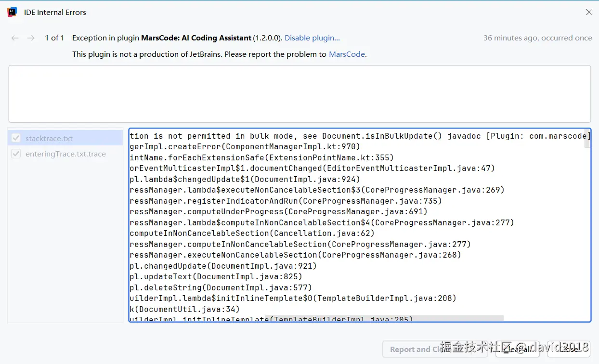The image size is (599, 364).
Task: Go to next error with forward arrow
Action: click(x=31, y=38)
